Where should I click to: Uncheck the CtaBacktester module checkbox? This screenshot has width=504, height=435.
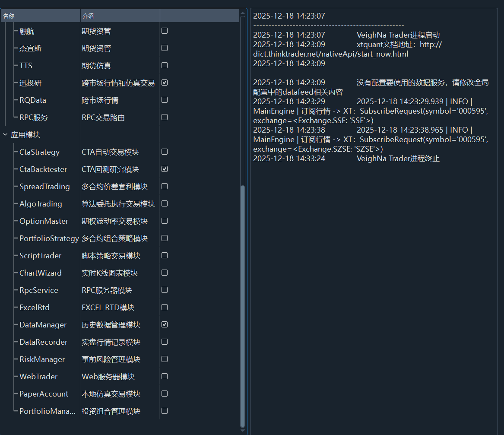click(165, 169)
